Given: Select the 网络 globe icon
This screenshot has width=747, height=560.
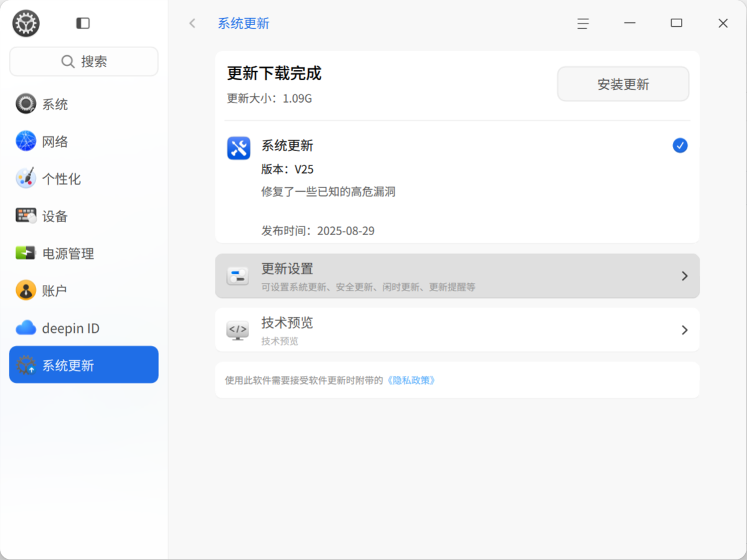Looking at the screenshot, I should pyautogui.click(x=26, y=141).
